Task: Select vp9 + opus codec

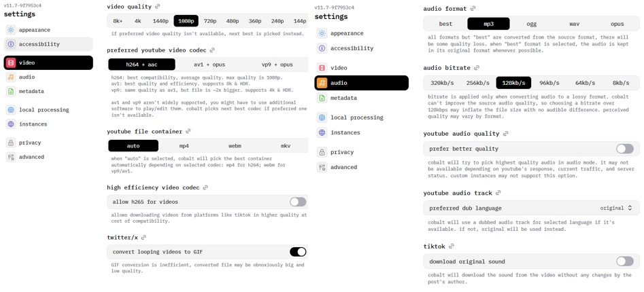Action: 277,65
